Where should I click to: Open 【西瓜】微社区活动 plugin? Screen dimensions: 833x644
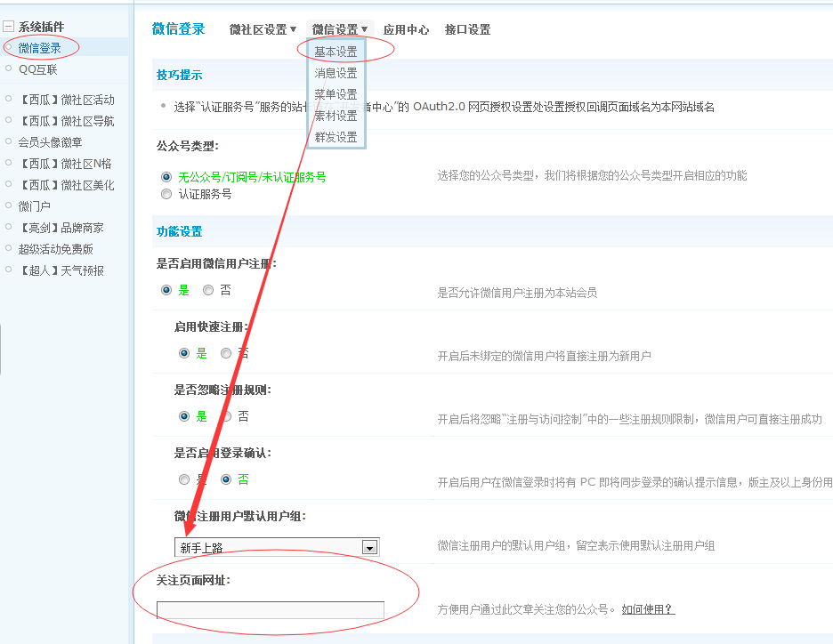[66, 100]
